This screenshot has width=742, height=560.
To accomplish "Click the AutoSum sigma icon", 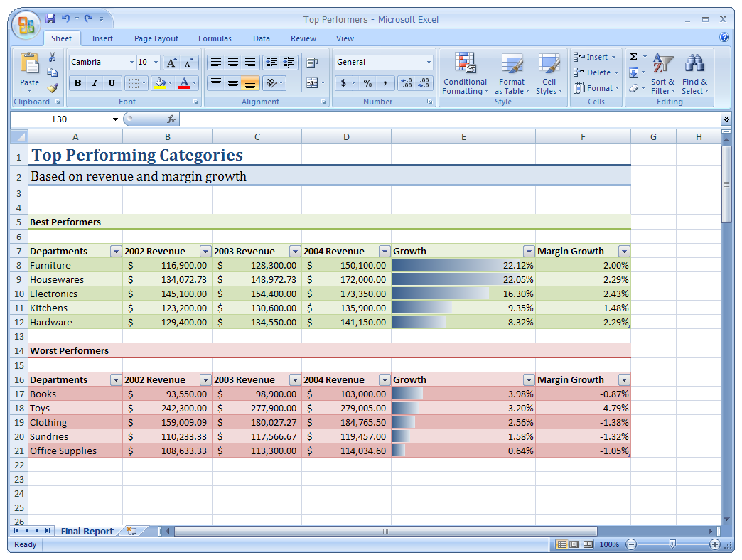I will [634, 57].
